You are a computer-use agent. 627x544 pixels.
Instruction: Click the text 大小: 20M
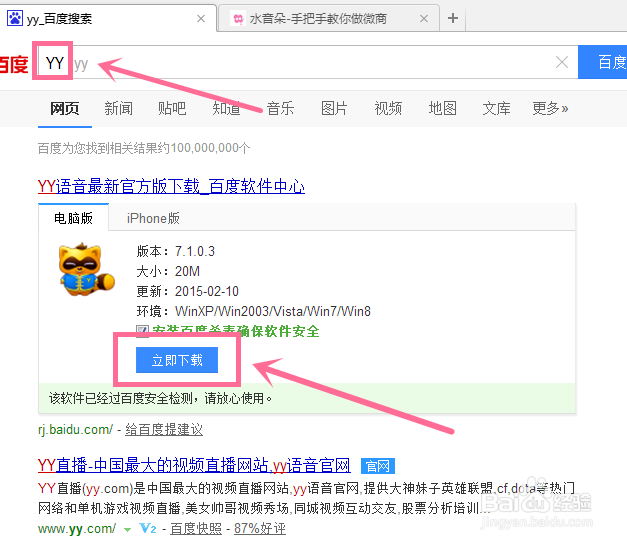click(168, 272)
